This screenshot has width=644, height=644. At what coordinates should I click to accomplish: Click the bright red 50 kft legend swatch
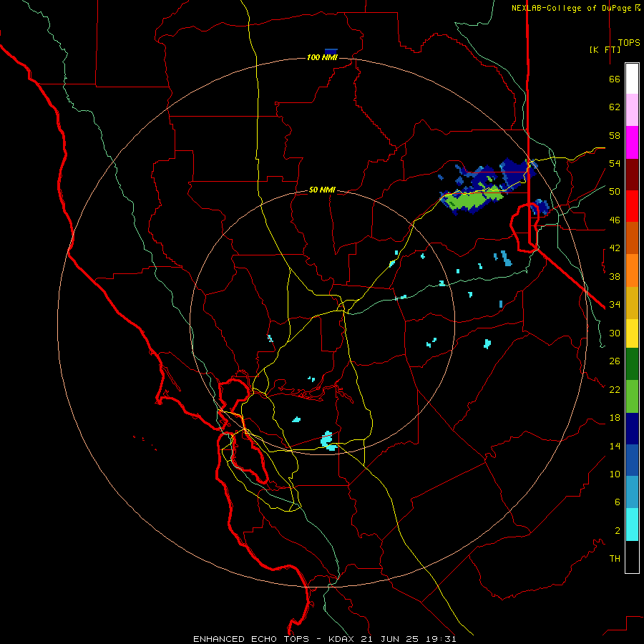[x=632, y=206]
